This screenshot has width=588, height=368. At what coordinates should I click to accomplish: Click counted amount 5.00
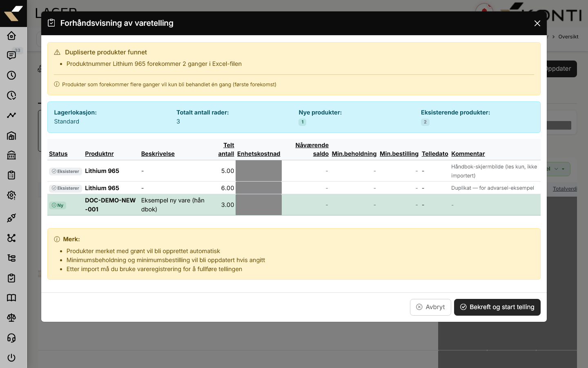227,171
